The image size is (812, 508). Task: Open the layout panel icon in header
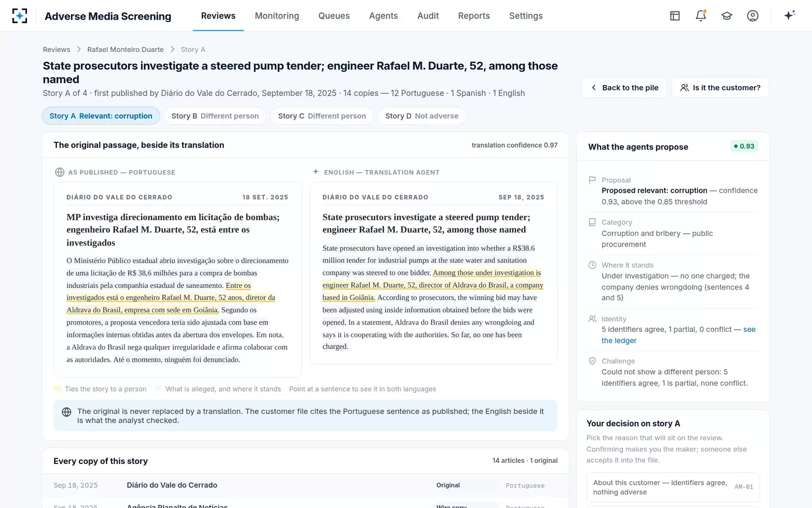click(x=675, y=16)
